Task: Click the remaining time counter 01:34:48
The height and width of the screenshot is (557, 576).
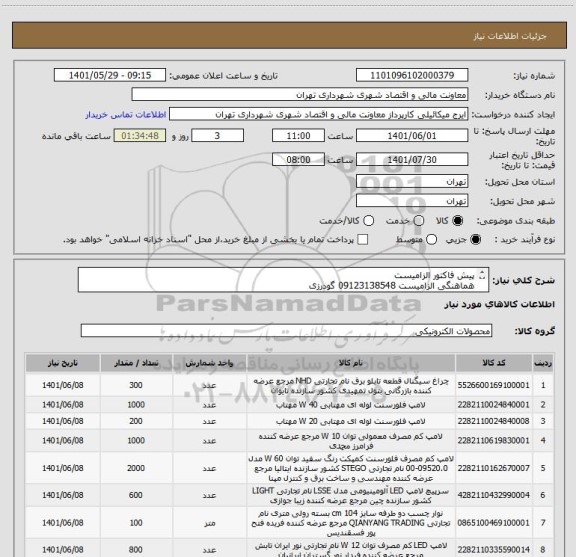Action: pos(140,136)
